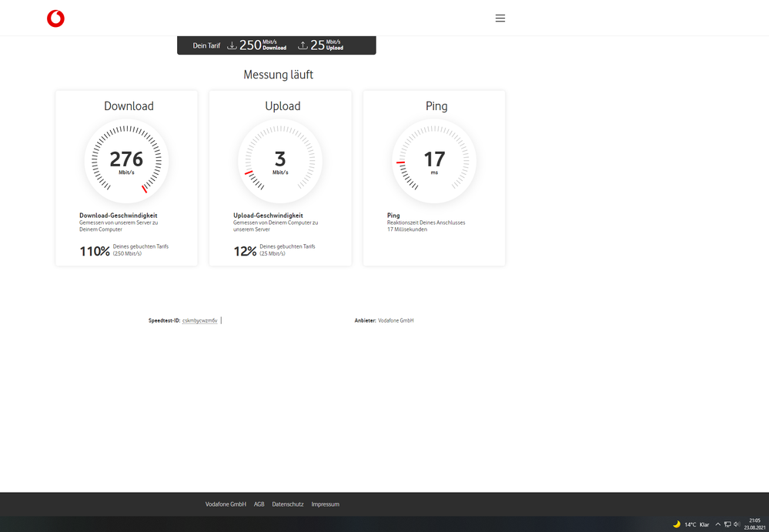Viewport: 769px width, 532px height.
Task: Click the 250 Mbit/s Download tariff value
Action: pyautogui.click(x=262, y=45)
